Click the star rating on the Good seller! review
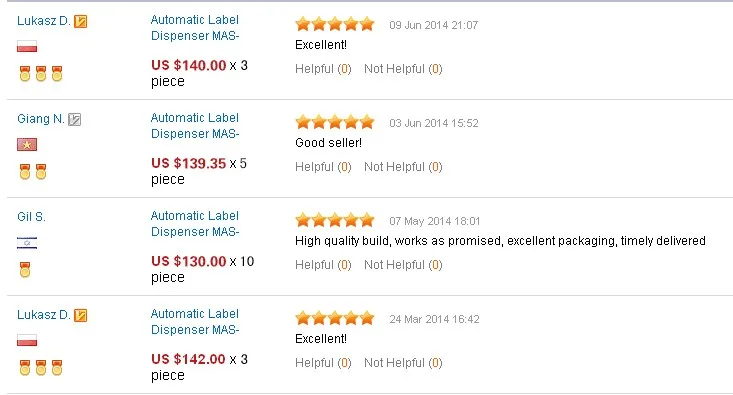Image resolution: width=733 pixels, height=395 pixels. [x=335, y=122]
